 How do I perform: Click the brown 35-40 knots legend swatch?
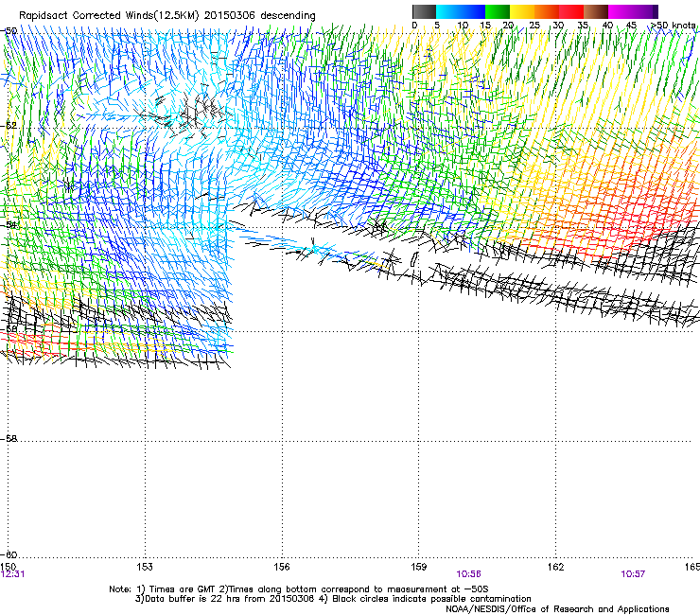[596, 11]
